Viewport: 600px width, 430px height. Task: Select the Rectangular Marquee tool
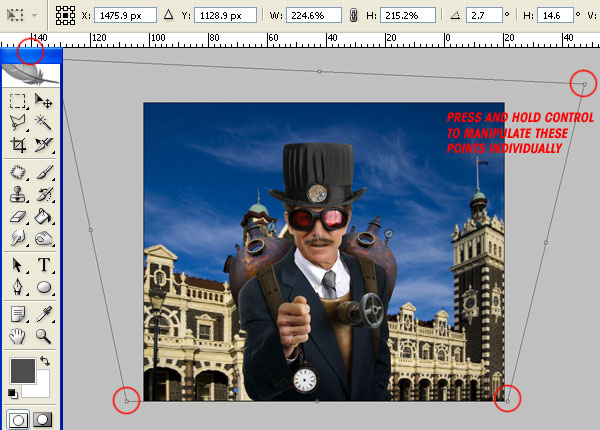tap(18, 101)
